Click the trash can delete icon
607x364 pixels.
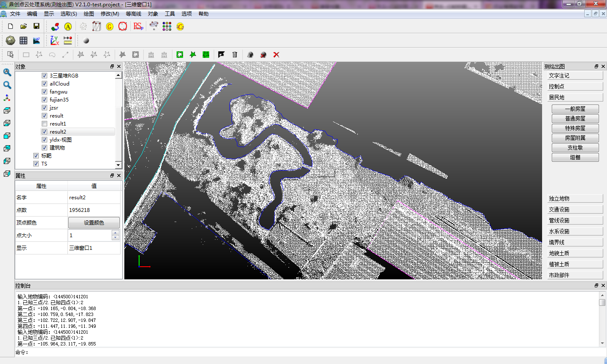click(x=235, y=55)
